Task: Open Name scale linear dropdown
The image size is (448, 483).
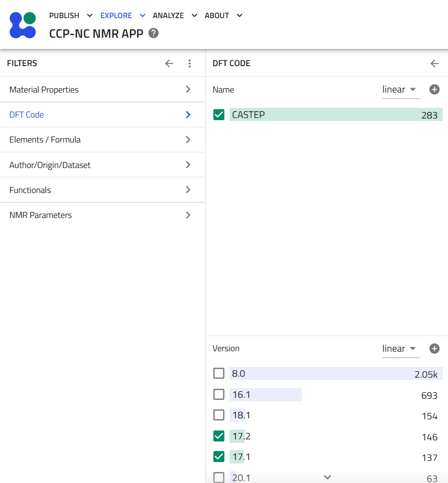Action: click(x=401, y=90)
